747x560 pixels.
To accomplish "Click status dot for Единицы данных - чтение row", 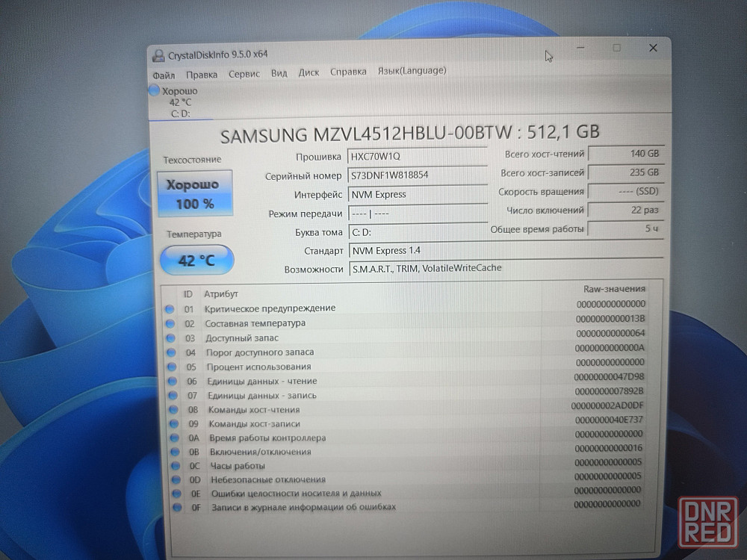I will pos(172,381).
